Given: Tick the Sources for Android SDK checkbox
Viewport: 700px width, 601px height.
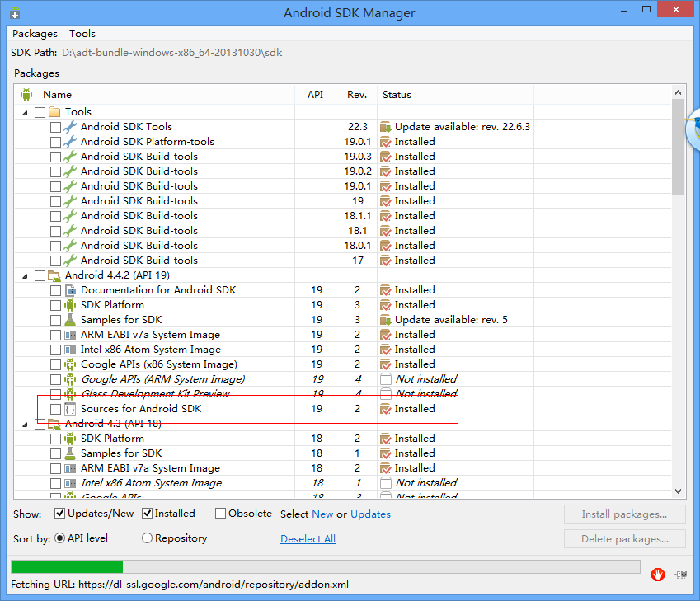Looking at the screenshot, I should [55, 409].
